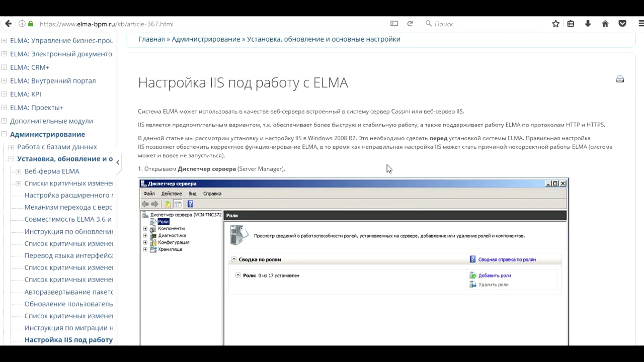Reload the page with the refresh icon
The width and height of the screenshot is (644, 362).
point(410,24)
